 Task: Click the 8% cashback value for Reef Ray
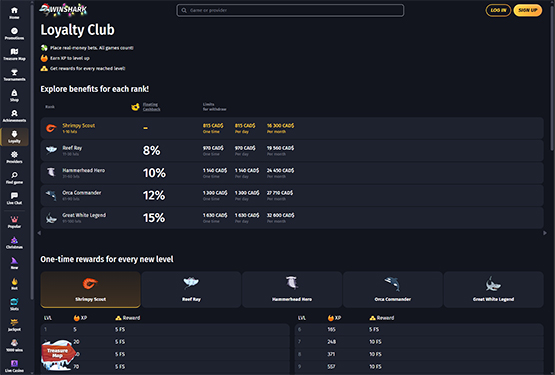(x=151, y=150)
